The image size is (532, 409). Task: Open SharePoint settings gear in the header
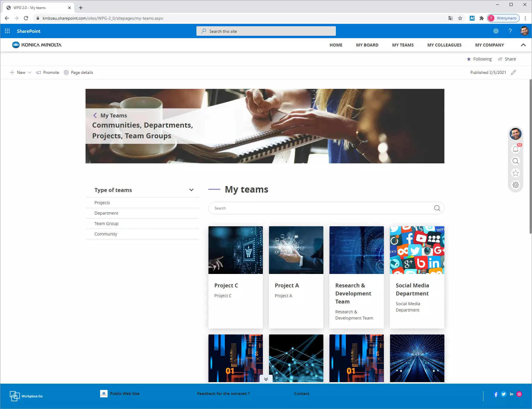coord(496,31)
